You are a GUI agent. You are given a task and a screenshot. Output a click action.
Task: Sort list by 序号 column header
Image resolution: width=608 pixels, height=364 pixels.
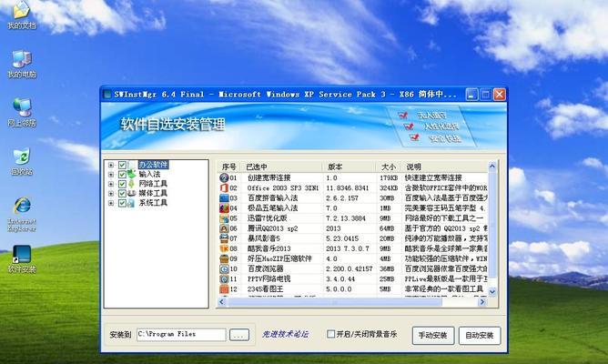tap(228, 167)
